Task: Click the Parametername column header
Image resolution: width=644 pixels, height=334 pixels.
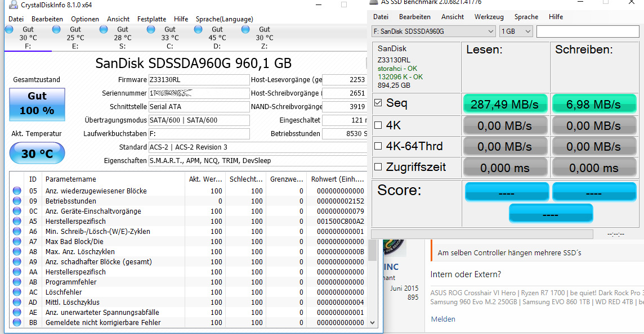Action: tap(70, 179)
